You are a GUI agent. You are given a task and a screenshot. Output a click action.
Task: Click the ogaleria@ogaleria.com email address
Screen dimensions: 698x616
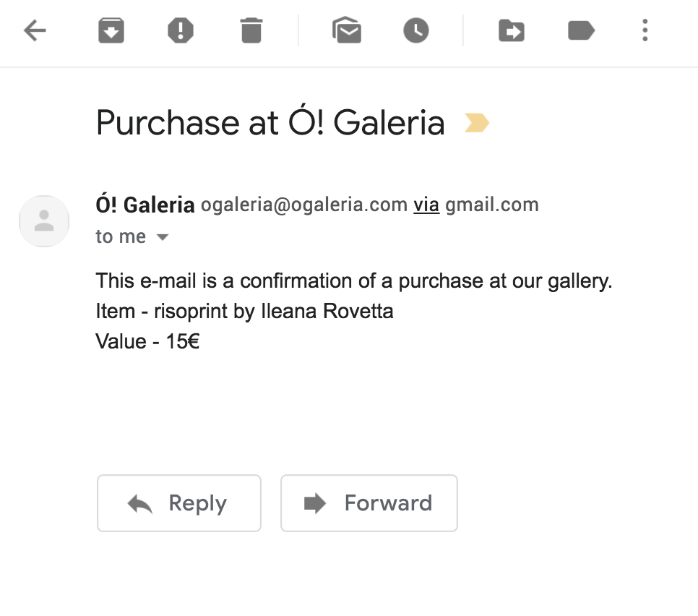pyautogui.click(x=304, y=205)
